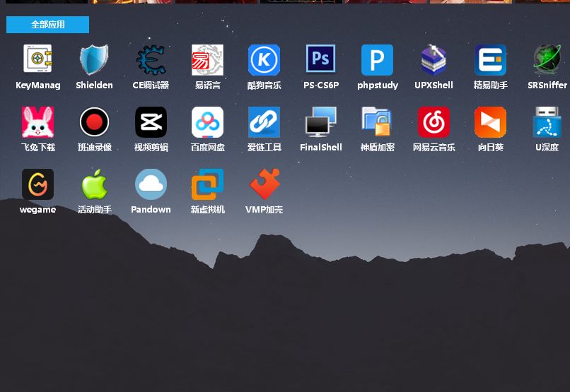Open 精易助手 app icon
570x392 pixels.
coord(490,60)
